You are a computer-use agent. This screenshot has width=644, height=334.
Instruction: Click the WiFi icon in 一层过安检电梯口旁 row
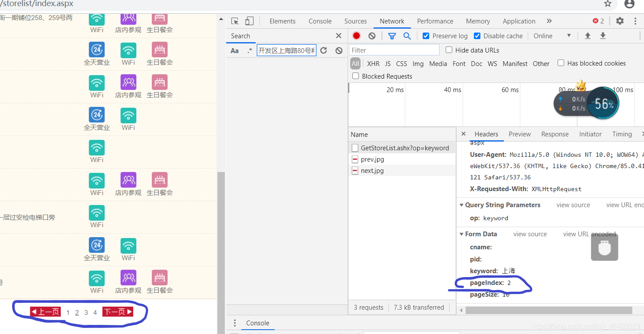tap(97, 213)
